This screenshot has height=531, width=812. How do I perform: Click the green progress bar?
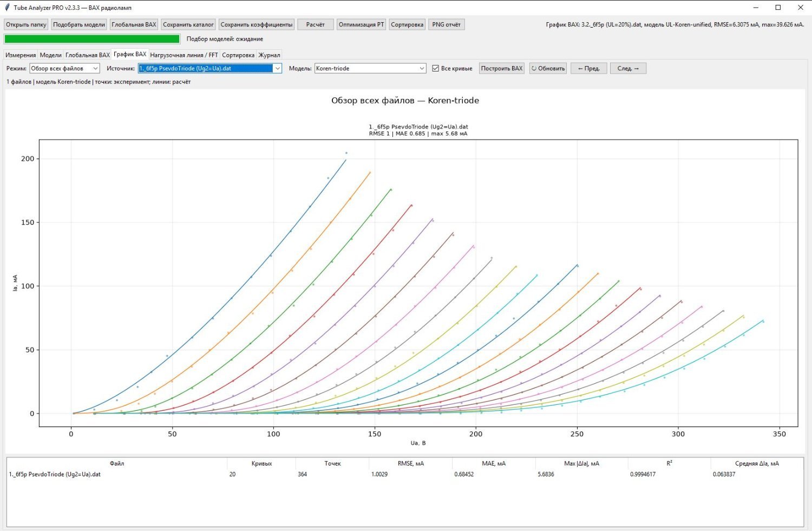tap(92, 39)
